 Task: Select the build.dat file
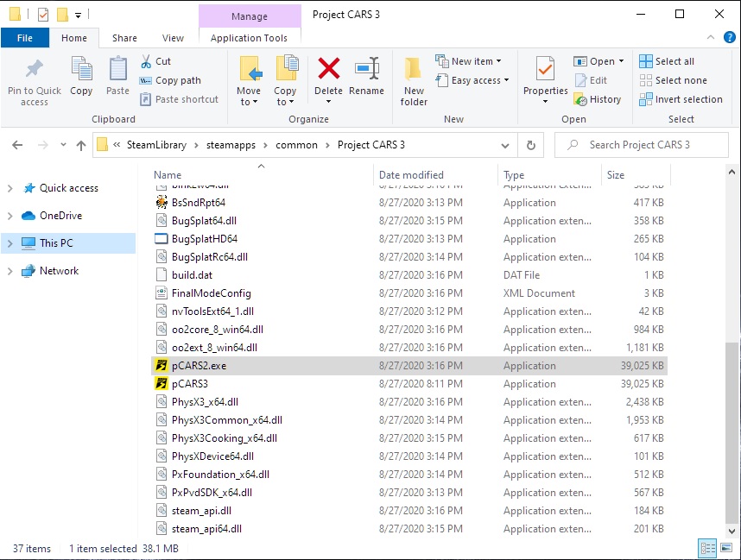click(x=409, y=275)
